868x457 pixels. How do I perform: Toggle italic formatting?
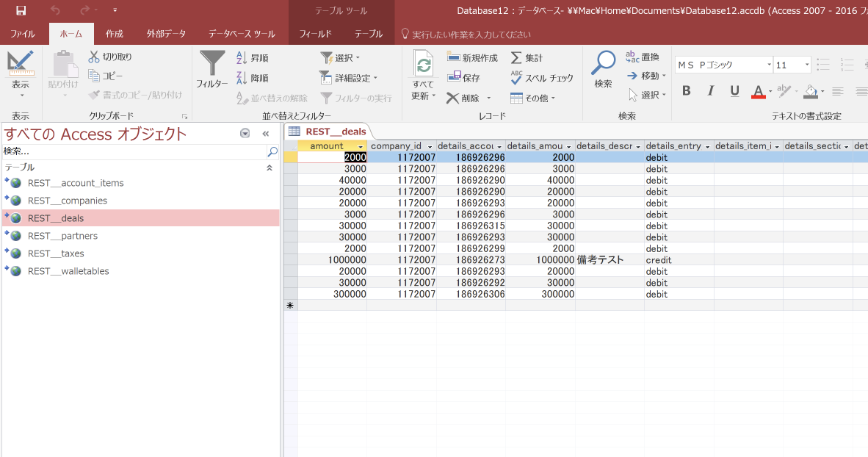pos(709,90)
